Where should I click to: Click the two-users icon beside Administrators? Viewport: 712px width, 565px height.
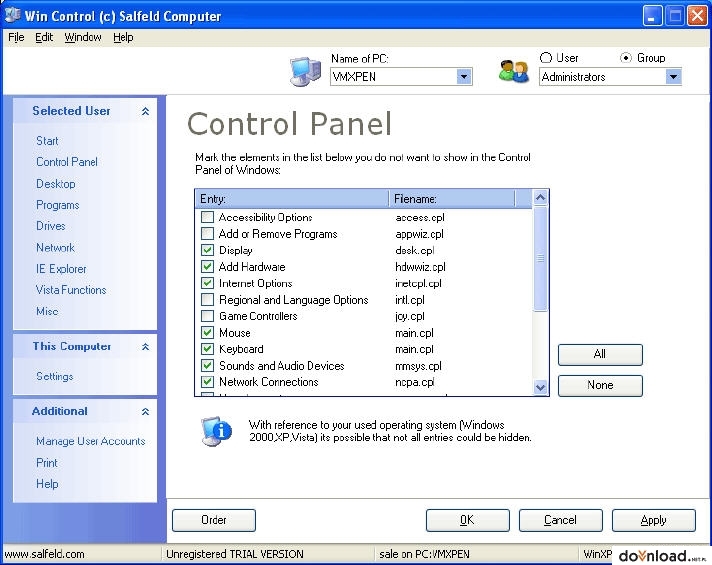point(514,71)
